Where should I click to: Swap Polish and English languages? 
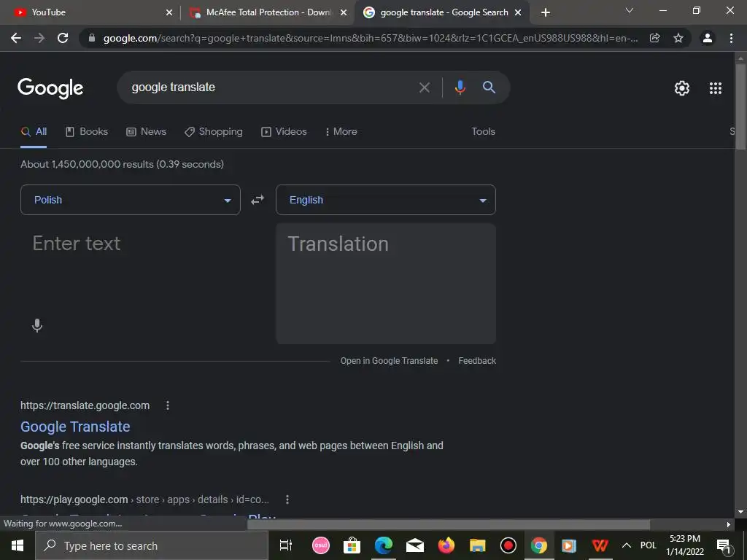pos(258,200)
